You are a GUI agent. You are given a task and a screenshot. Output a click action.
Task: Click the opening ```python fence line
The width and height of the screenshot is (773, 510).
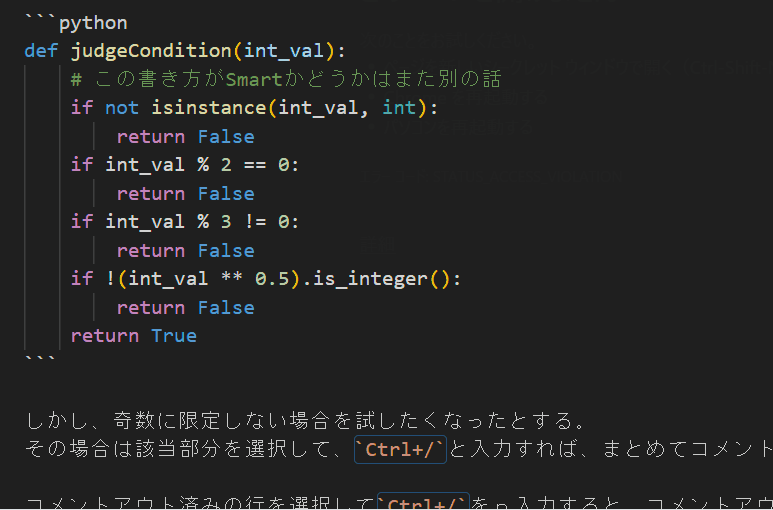(x=76, y=22)
